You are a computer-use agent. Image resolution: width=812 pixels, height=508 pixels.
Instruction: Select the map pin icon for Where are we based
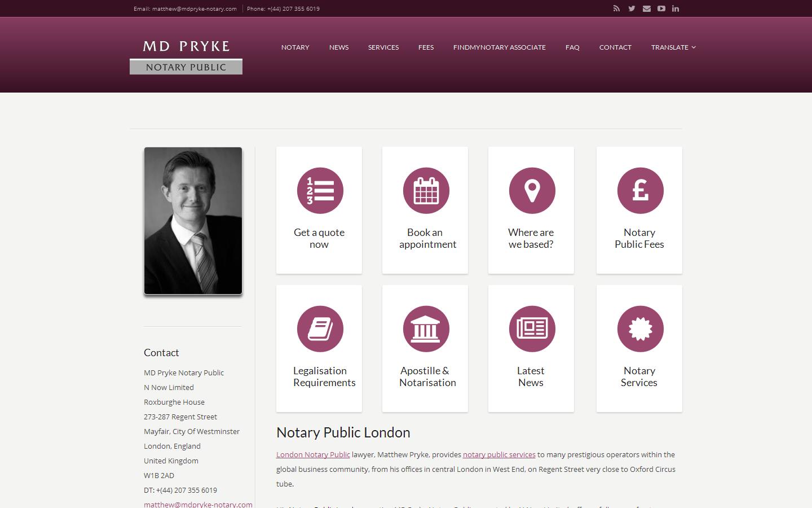(531, 191)
